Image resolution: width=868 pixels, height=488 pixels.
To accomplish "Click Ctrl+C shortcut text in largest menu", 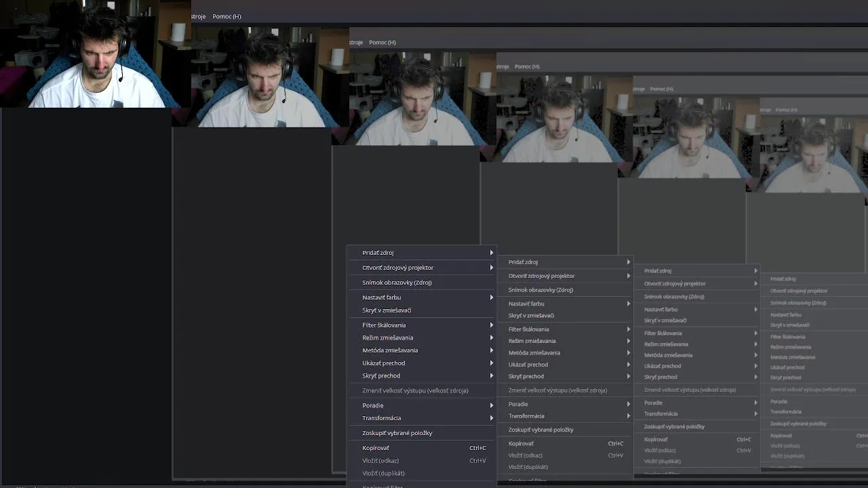I will point(478,448).
